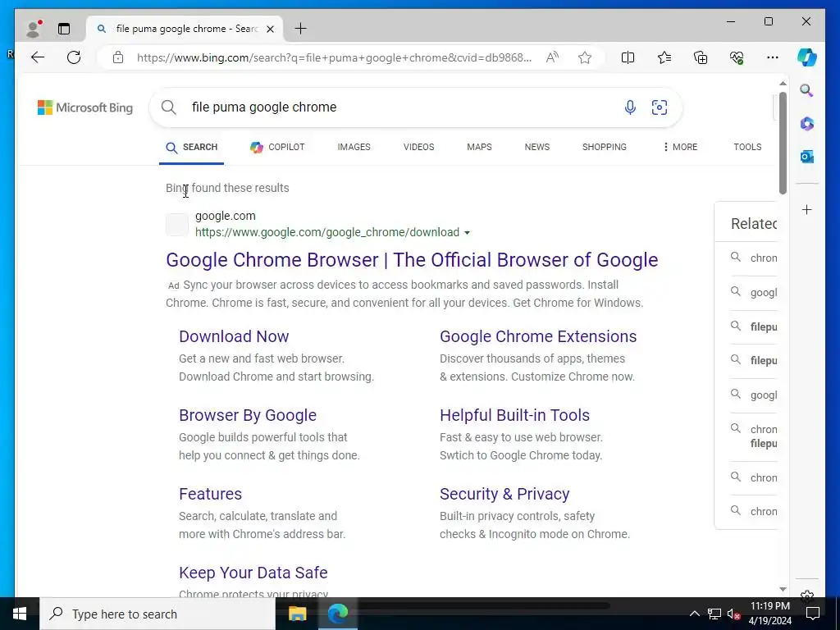Search using voice microphone icon

pyautogui.click(x=630, y=107)
